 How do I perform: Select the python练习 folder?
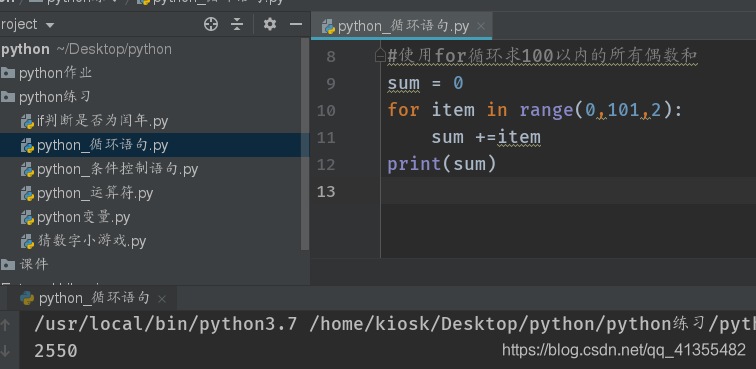tap(54, 97)
